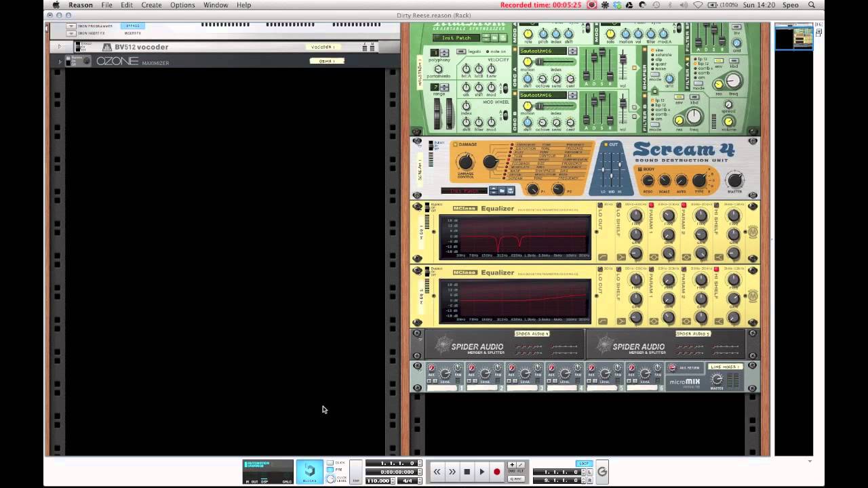Click the 4/4 time signature field

tap(408, 481)
